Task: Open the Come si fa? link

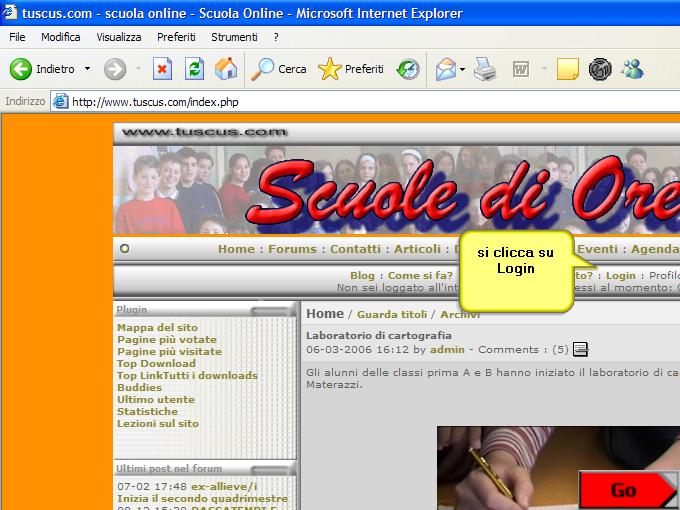Action: coord(420,276)
